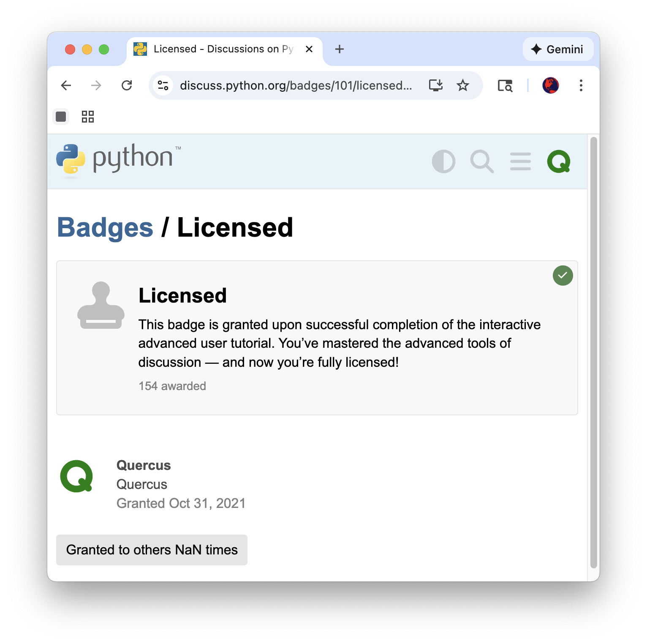
Task: Reload the page with the refresh icon
Action: click(127, 85)
